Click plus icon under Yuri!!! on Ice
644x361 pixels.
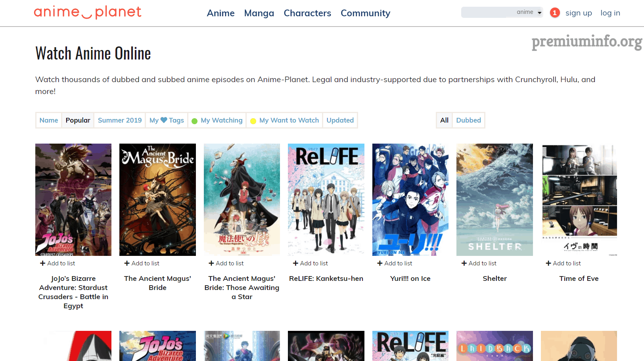pos(380,263)
